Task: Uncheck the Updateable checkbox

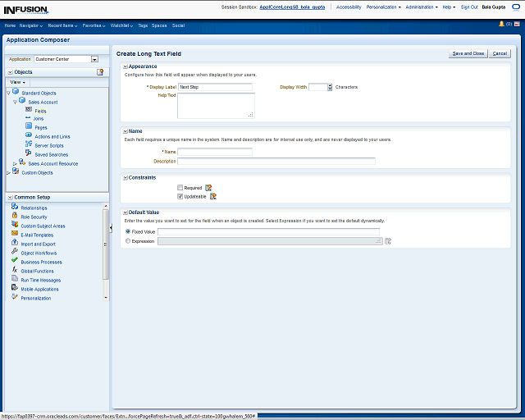Action: pyautogui.click(x=180, y=196)
